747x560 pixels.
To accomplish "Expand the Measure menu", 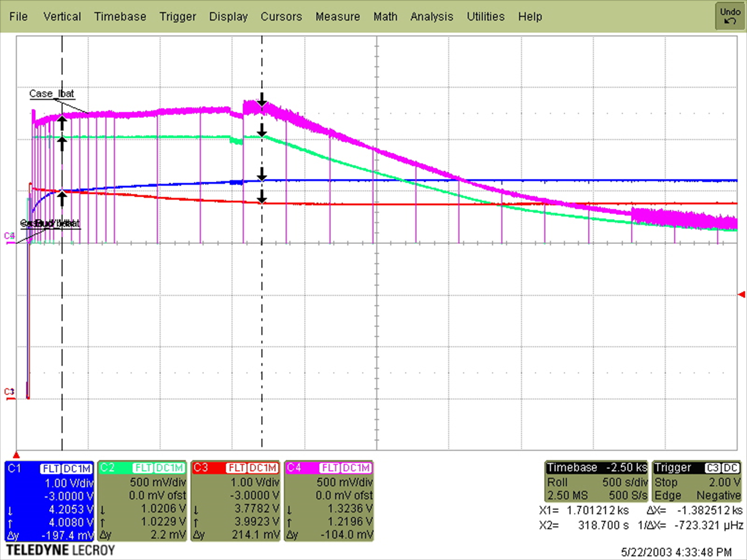I will [x=337, y=17].
